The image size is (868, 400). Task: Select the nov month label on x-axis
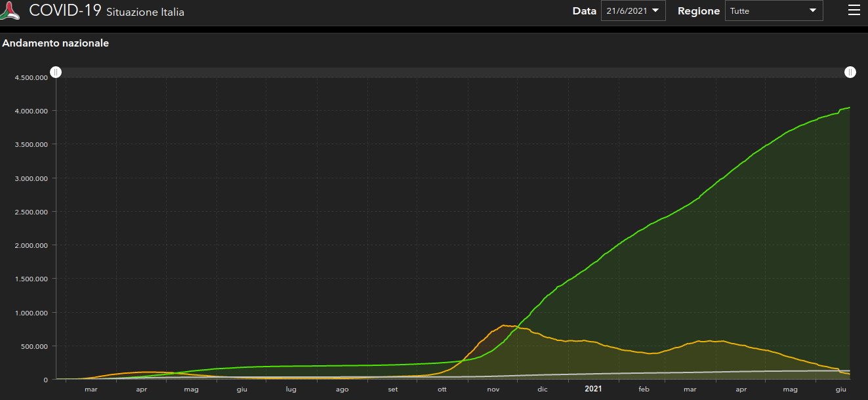[x=493, y=390]
